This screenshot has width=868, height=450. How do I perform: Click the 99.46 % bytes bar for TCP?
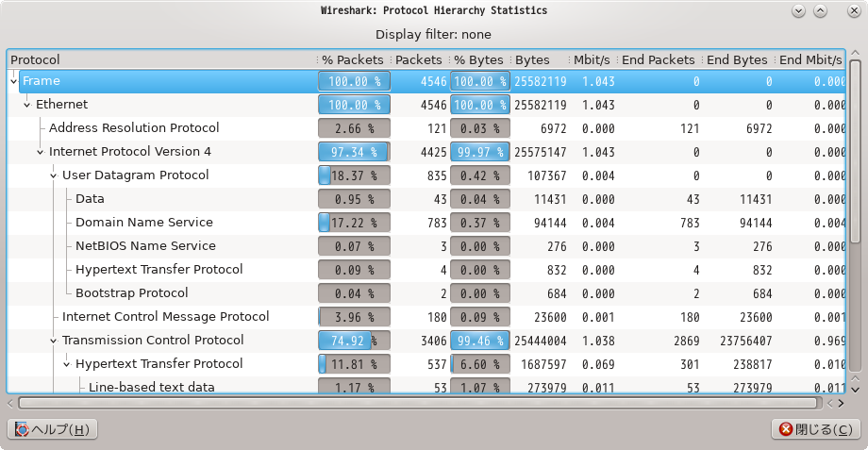tap(480, 341)
